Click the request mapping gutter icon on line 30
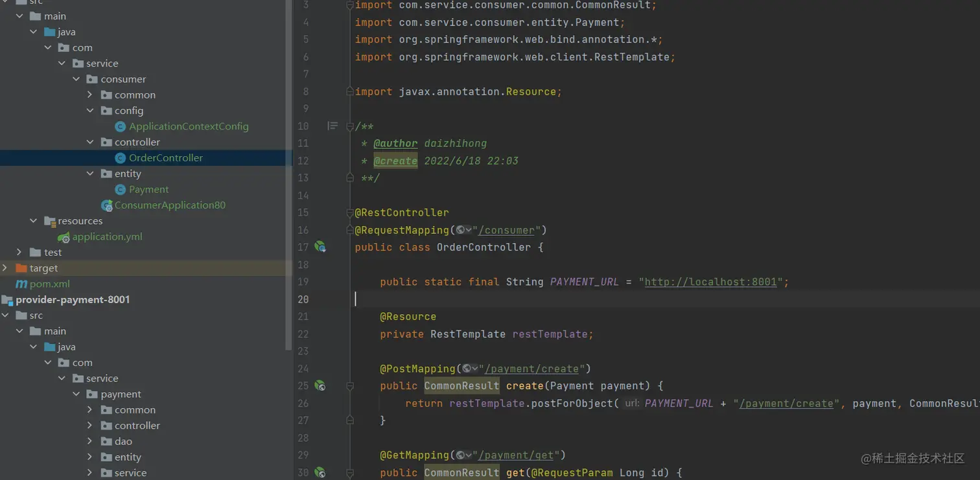The height and width of the screenshot is (480, 980). pyautogui.click(x=320, y=472)
